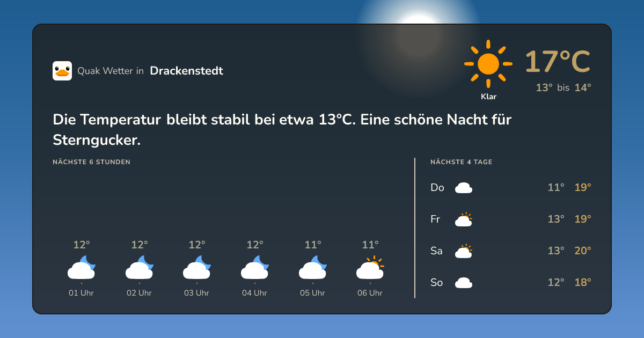This screenshot has width=644, height=338.
Task: Click the cloudy night icon for 04 Uhr
Action: tap(255, 268)
